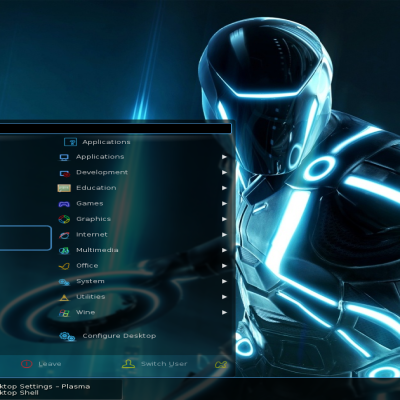Click the Games controller icon

click(64, 204)
